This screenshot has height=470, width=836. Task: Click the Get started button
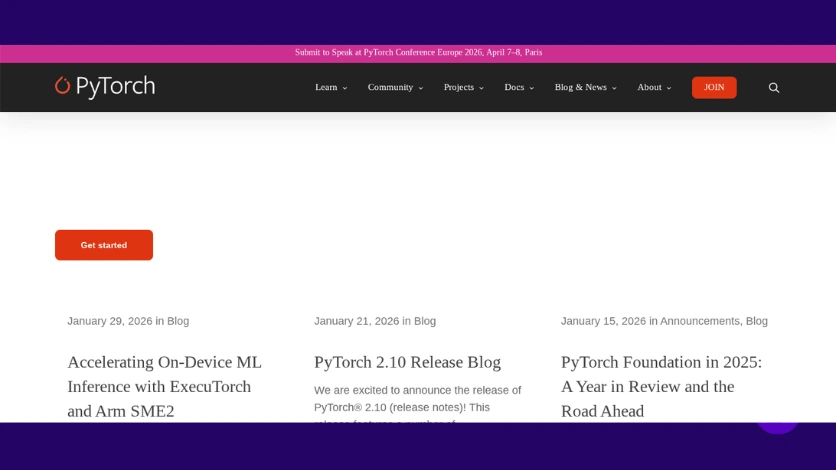point(104,245)
